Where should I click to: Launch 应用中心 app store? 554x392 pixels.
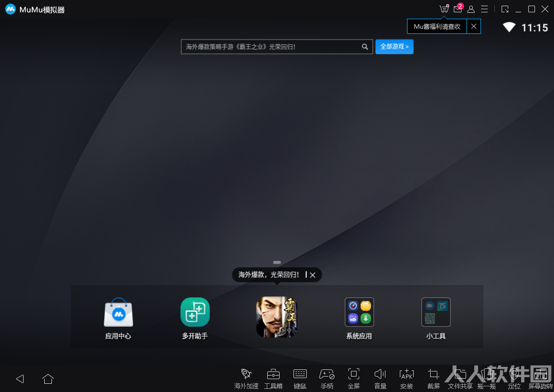[x=118, y=319]
